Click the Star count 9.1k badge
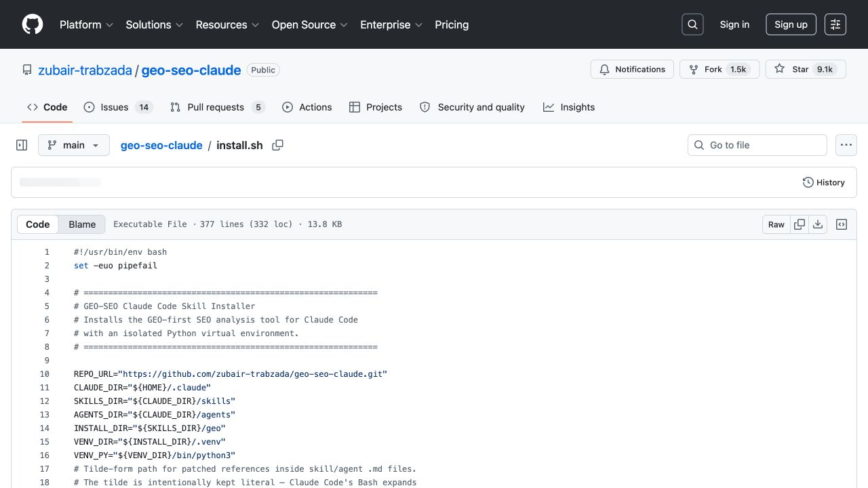 click(825, 69)
